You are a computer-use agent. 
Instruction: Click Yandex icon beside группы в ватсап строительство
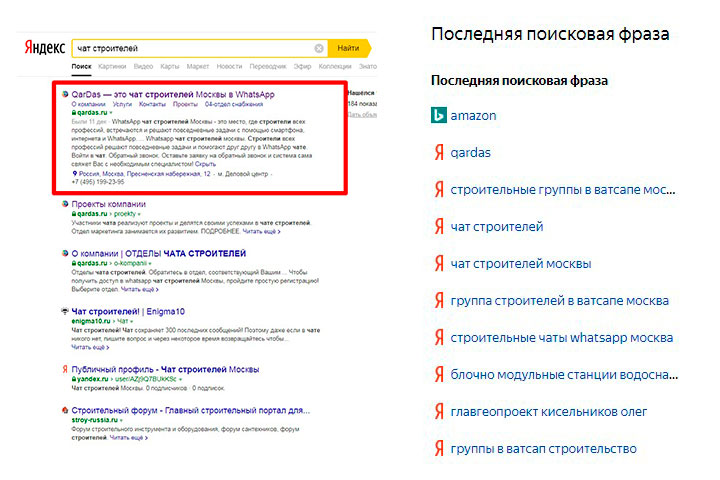point(439,448)
